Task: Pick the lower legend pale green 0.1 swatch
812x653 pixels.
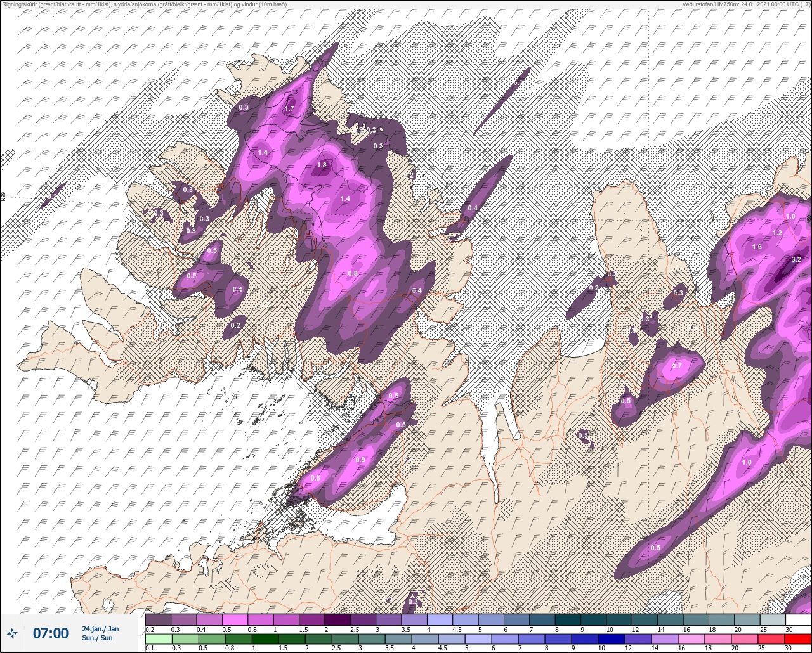Action: [158, 638]
